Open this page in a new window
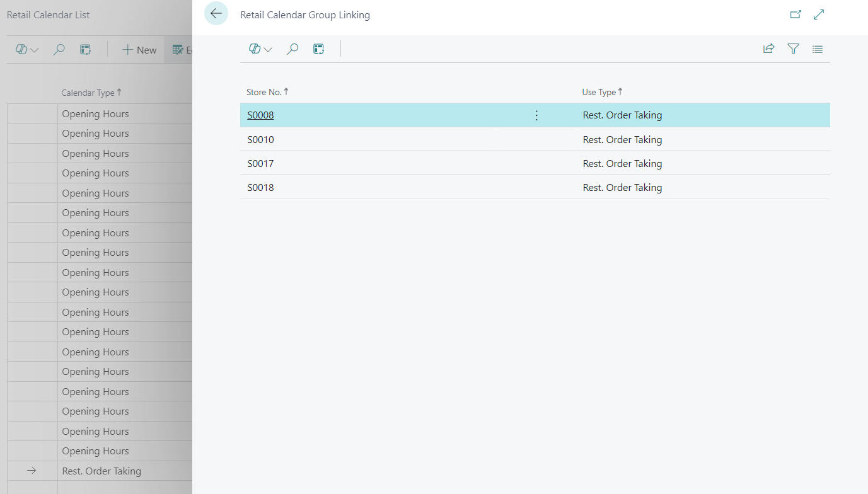868x494 pixels. point(796,14)
